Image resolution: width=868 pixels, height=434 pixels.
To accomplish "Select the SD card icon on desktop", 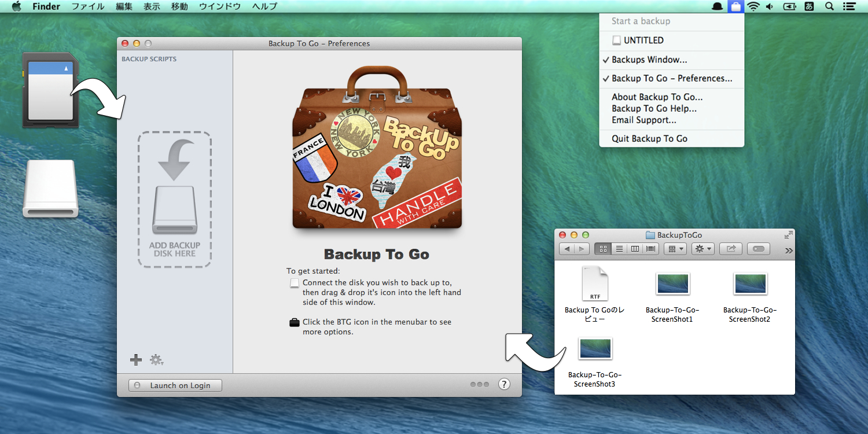I will pos(50,90).
